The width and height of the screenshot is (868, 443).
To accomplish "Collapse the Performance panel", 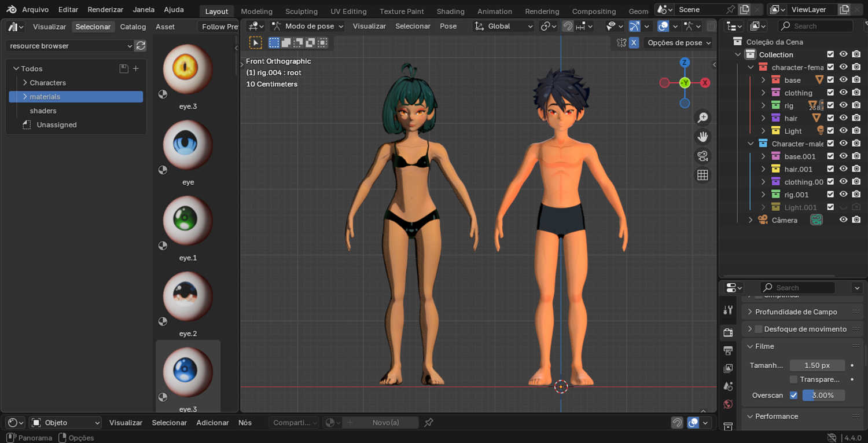I will coord(750,416).
